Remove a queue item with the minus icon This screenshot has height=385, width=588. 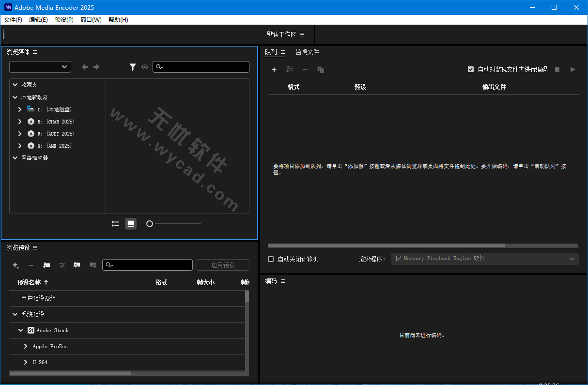click(305, 69)
